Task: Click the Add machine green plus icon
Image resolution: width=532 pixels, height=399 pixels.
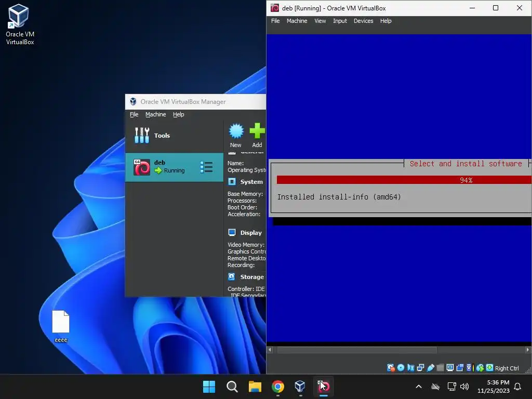Action: (x=257, y=136)
